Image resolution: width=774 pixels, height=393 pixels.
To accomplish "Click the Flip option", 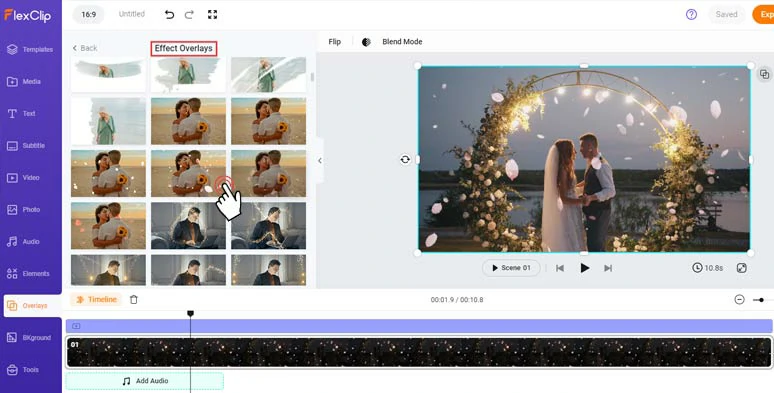I will tap(335, 42).
